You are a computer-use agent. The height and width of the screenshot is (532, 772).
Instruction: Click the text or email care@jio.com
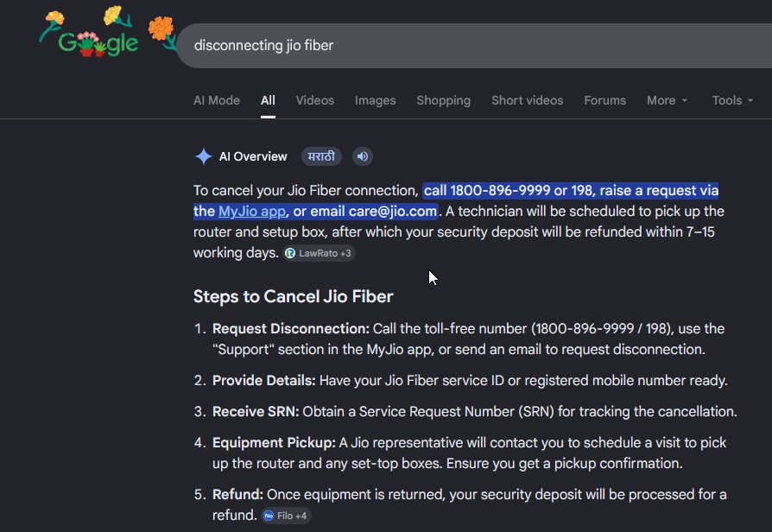[364, 212]
